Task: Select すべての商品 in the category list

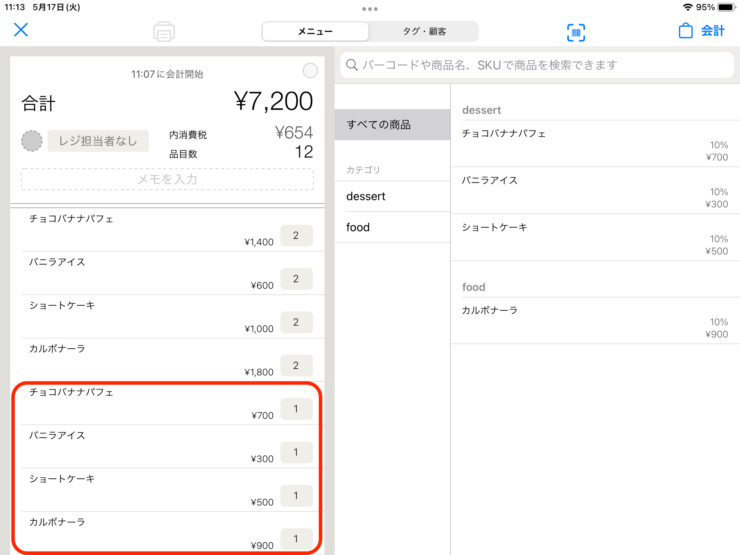Action: 392,125
